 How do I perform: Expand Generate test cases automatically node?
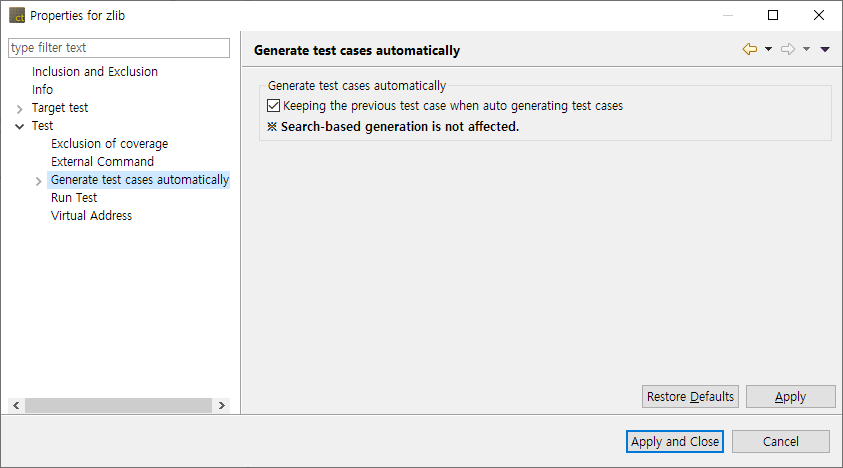point(39,181)
